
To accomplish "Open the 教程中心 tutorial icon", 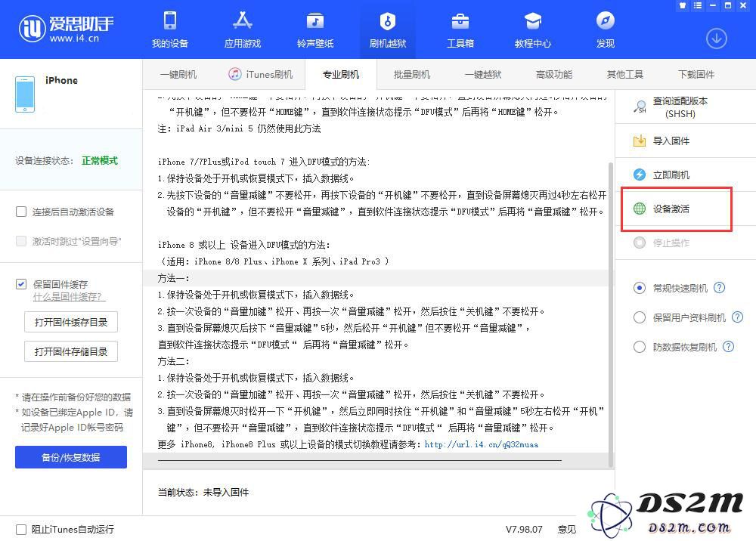I will point(533,20).
